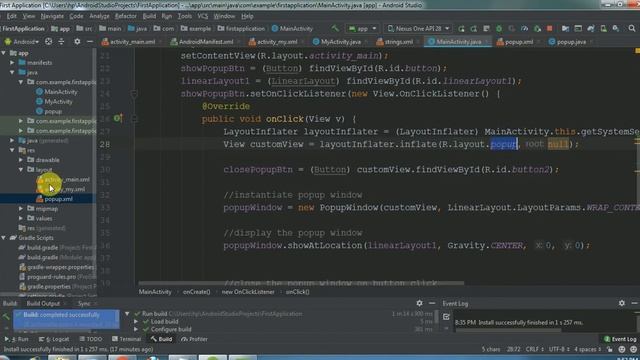Open CRLF line separator selector

tap(534, 349)
